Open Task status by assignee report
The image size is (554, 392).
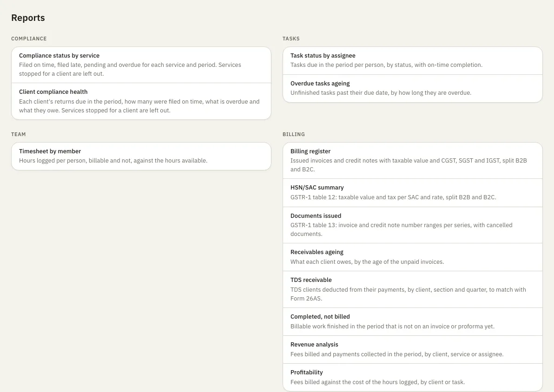coord(412,60)
